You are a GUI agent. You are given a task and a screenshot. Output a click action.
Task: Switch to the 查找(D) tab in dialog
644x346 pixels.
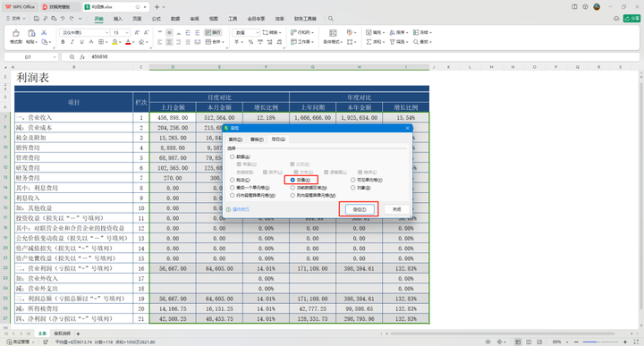click(x=235, y=139)
